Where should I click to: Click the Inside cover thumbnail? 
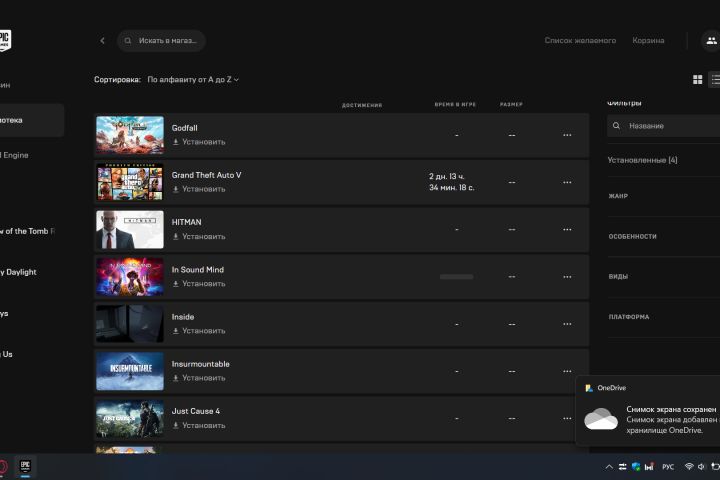[130, 324]
